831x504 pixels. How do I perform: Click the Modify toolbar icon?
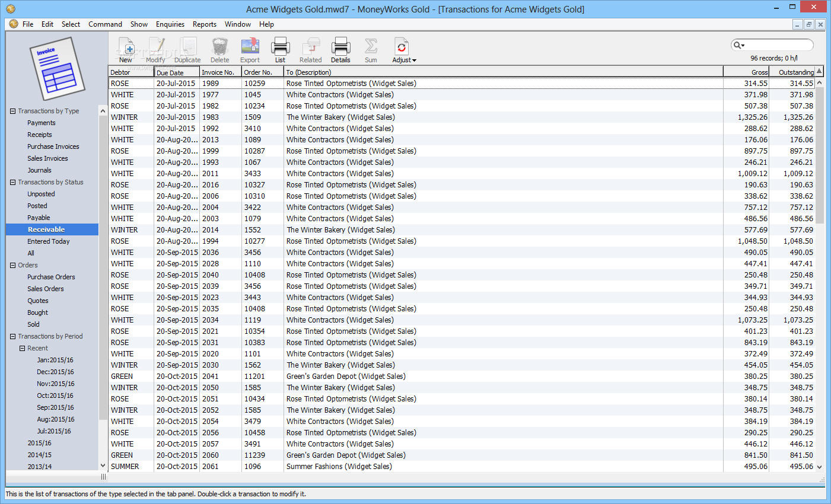pyautogui.click(x=155, y=50)
